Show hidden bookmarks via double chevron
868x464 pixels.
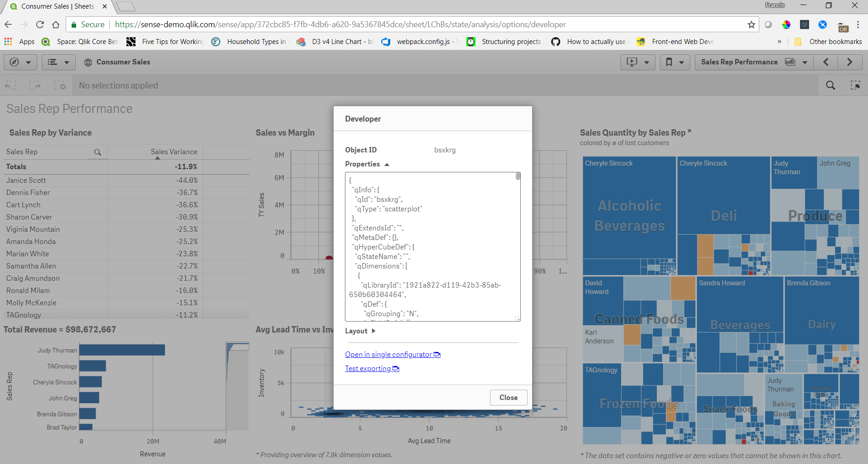(x=779, y=42)
